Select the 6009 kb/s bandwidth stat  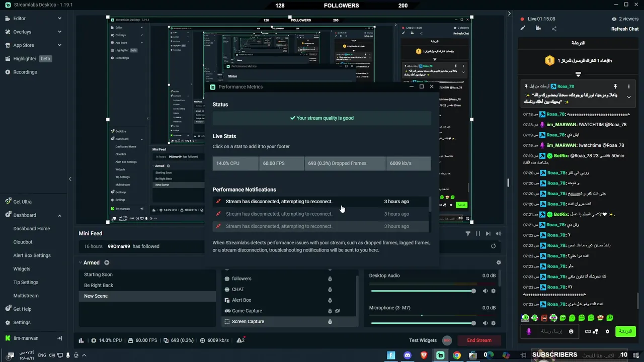coord(408,163)
